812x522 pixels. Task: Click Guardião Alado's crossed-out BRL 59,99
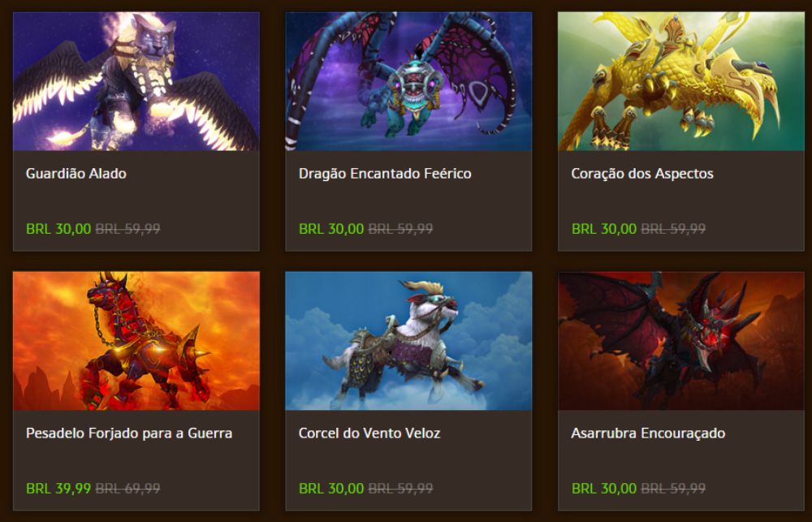pyautogui.click(x=128, y=229)
